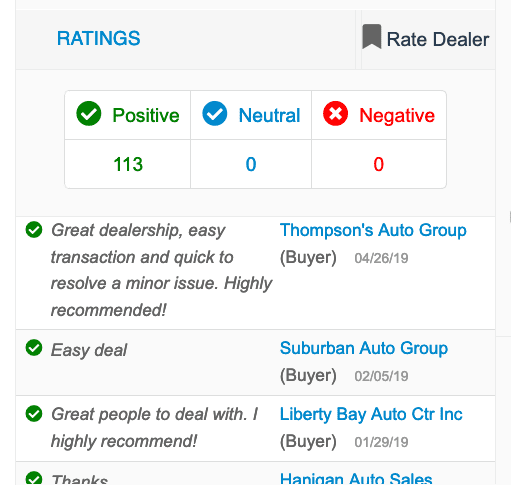Click green check next to Thompson's review
This screenshot has width=511, height=485.
tap(34, 230)
